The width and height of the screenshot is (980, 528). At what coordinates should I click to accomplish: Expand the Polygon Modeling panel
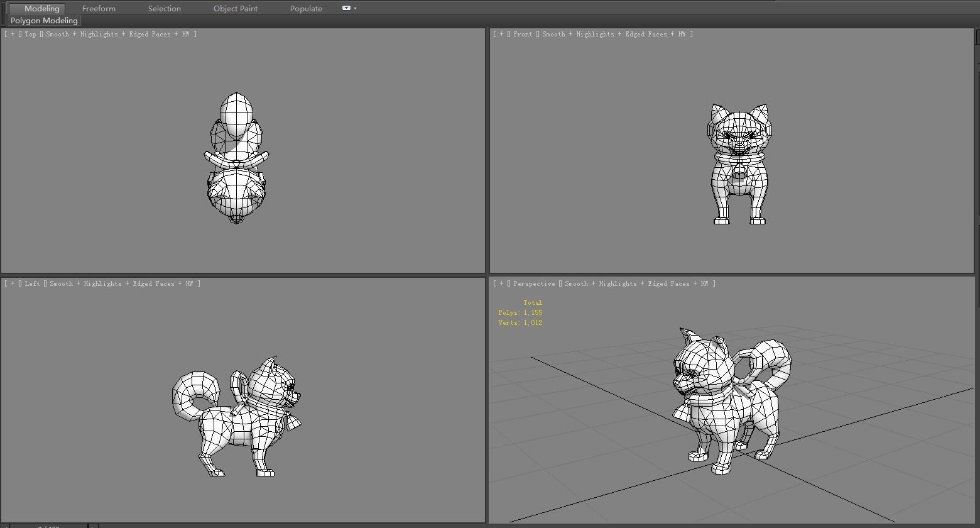pos(44,21)
